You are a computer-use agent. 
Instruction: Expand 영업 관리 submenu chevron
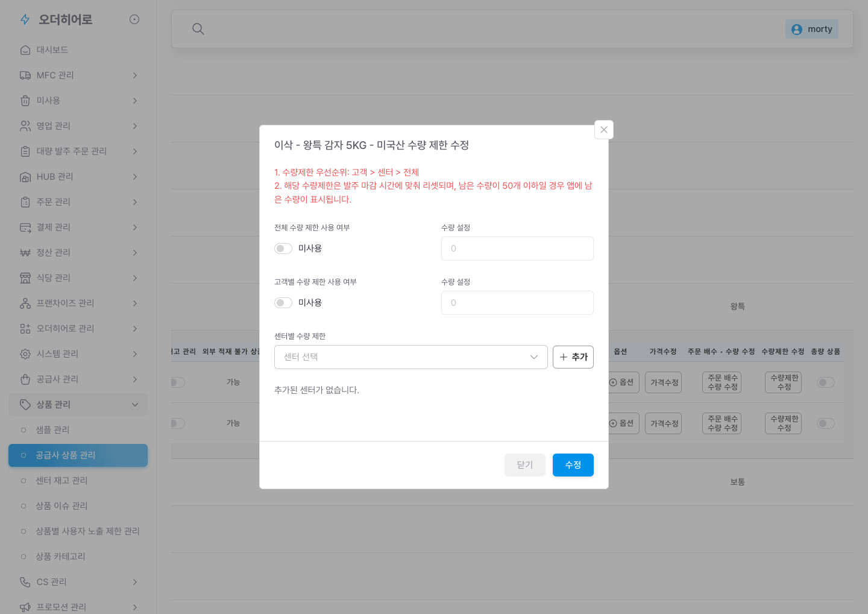135,126
